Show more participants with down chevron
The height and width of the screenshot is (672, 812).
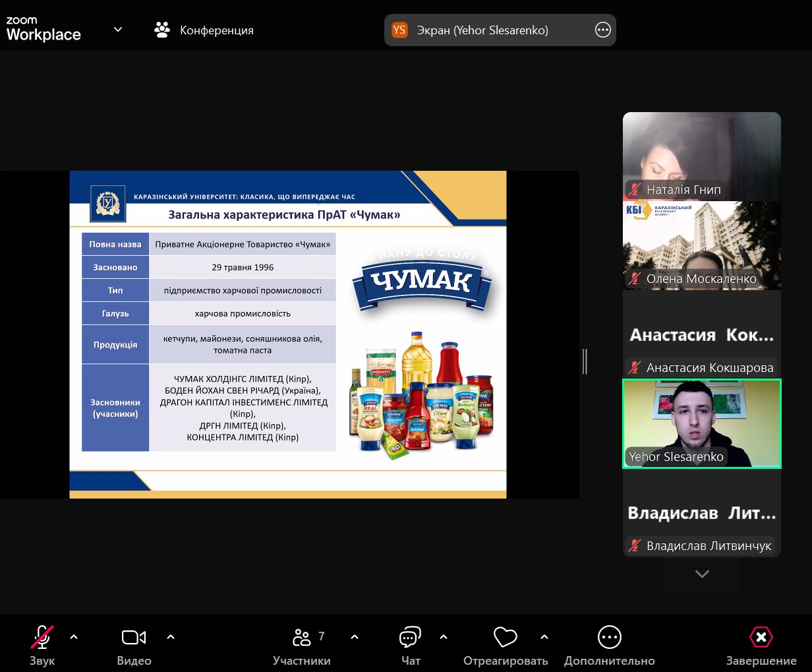coord(702,574)
